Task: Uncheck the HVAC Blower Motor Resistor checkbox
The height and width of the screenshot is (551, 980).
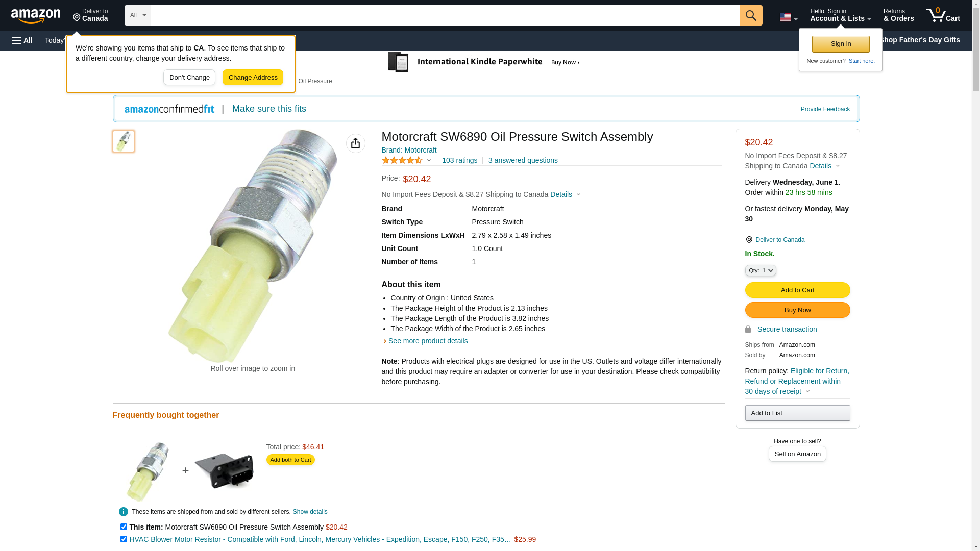Action: pyautogui.click(x=124, y=539)
